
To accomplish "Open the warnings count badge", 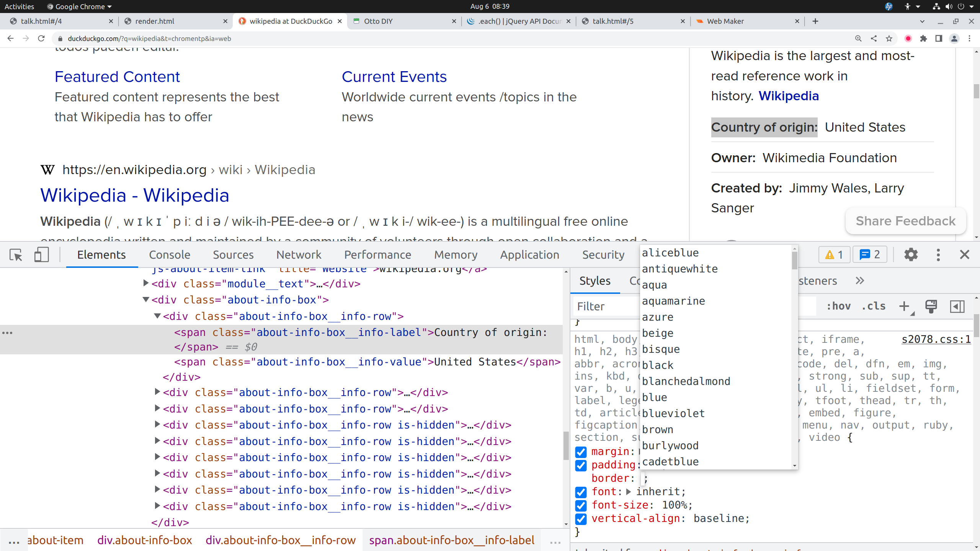I will pyautogui.click(x=834, y=255).
